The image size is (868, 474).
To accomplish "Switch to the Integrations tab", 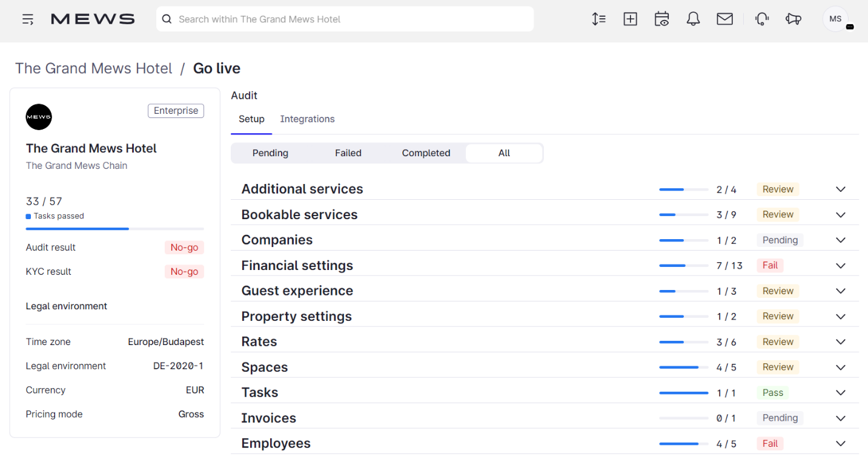I will [x=307, y=119].
